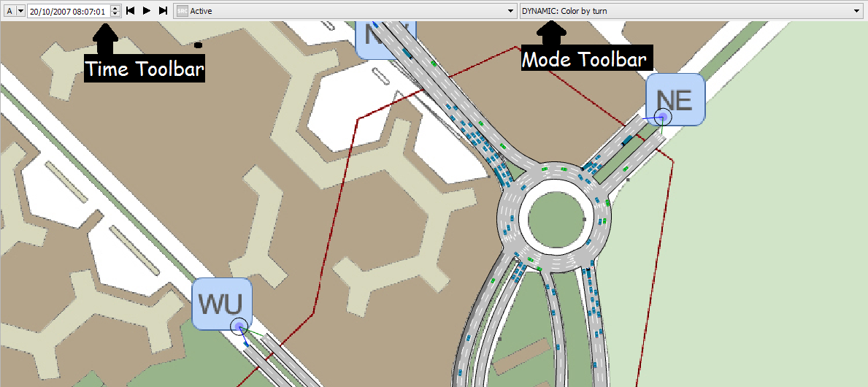Decrease simulation time with down stepper arrow

115,15
